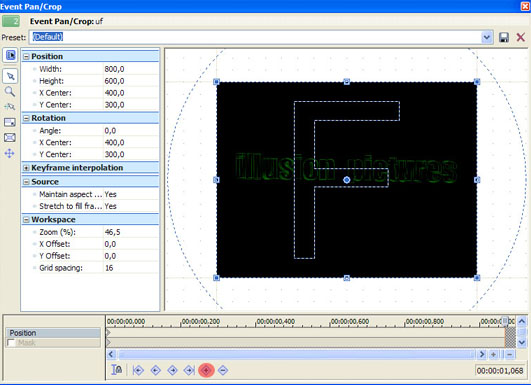Enable the Mask checkbox
This screenshot has width=531, height=385.
point(12,343)
